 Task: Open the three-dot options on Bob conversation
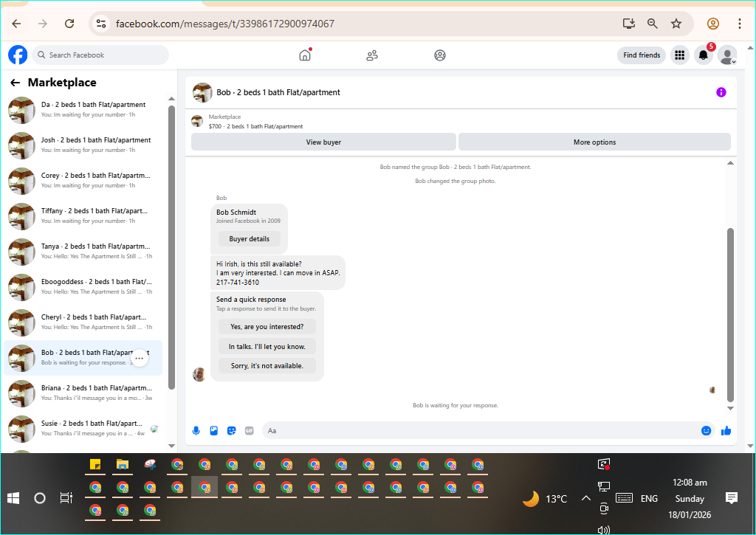tap(140, 358)
